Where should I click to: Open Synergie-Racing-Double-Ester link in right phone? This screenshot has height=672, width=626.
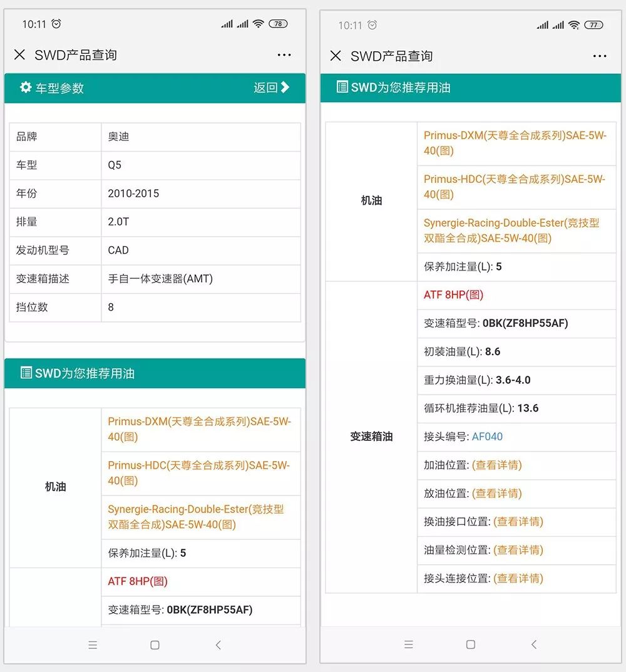pyautogui.click(x=511, y=230)
